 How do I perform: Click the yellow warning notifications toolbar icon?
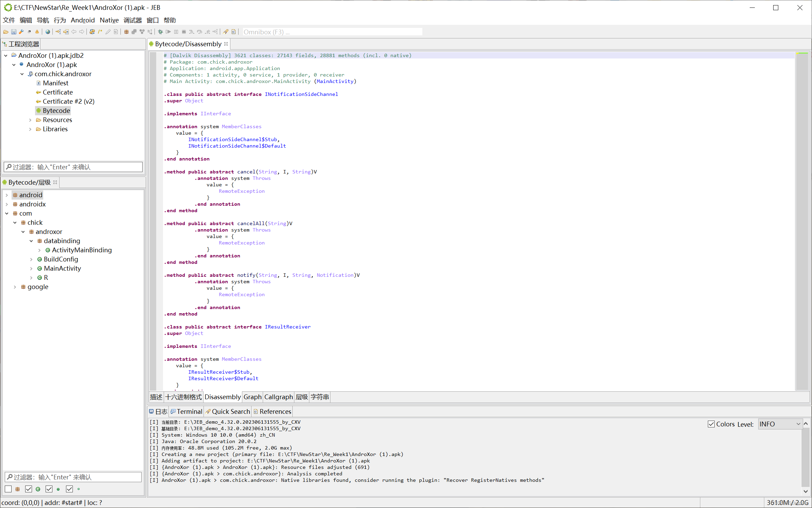(37, 32)
